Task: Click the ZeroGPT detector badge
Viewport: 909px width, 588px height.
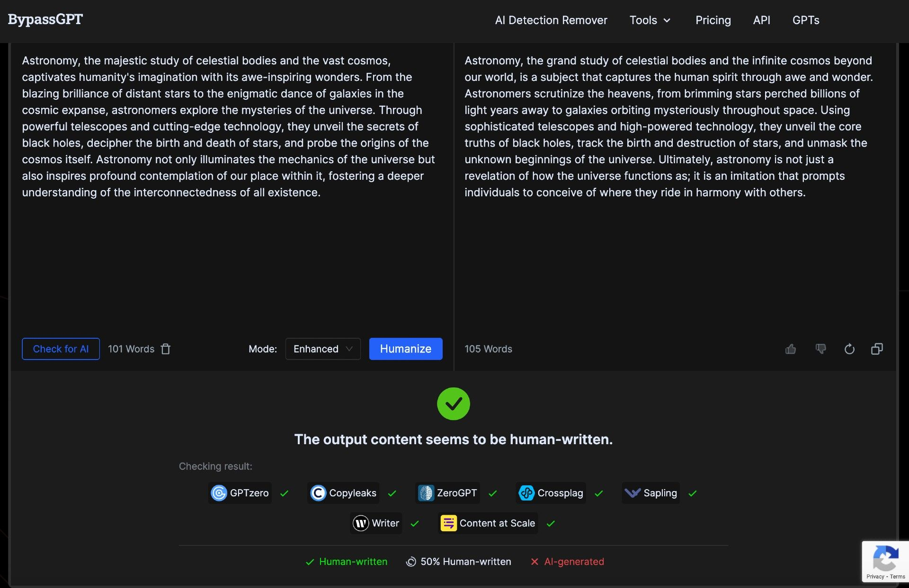Action: [x=447, y=493]
